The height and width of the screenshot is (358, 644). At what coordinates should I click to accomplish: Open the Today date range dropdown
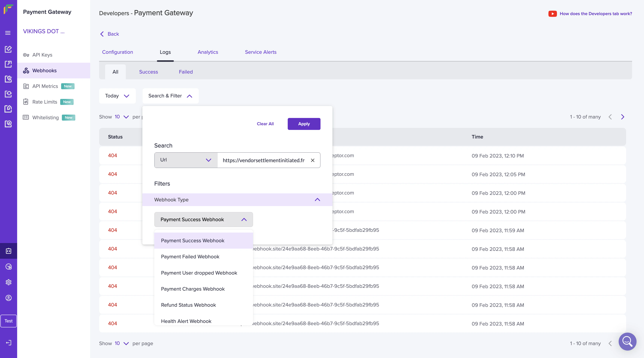coord(117,96)
